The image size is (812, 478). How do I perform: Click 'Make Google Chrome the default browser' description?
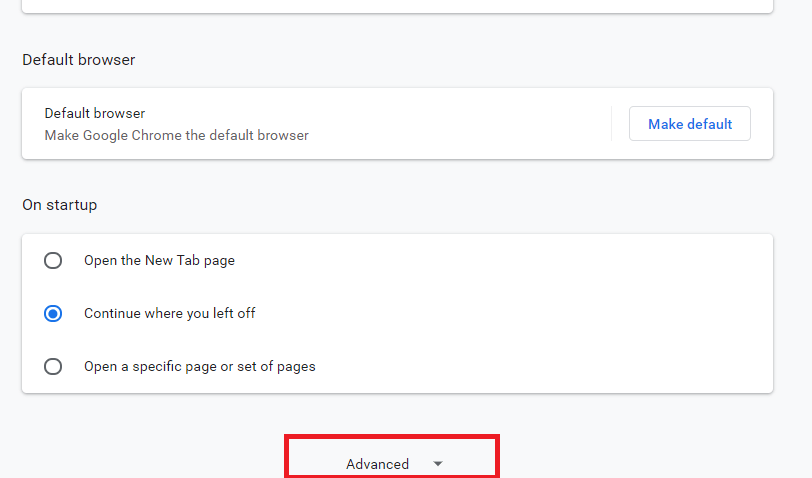click(176, 135)
